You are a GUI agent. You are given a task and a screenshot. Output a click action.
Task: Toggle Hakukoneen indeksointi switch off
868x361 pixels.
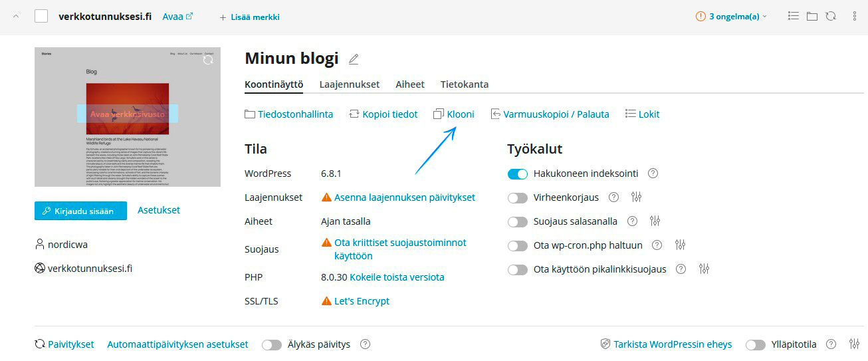[517, 174]
